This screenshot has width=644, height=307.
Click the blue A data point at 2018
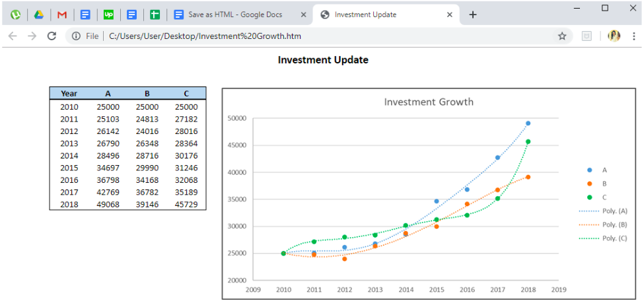point(528,123)
